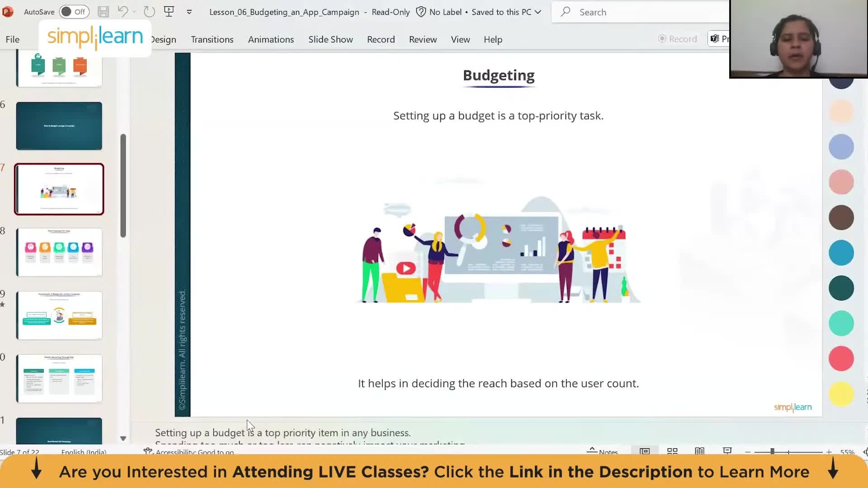The height and width of the screenshot is (488, 868).
Task: Open the Animations tab
Action: click(271, 39)
